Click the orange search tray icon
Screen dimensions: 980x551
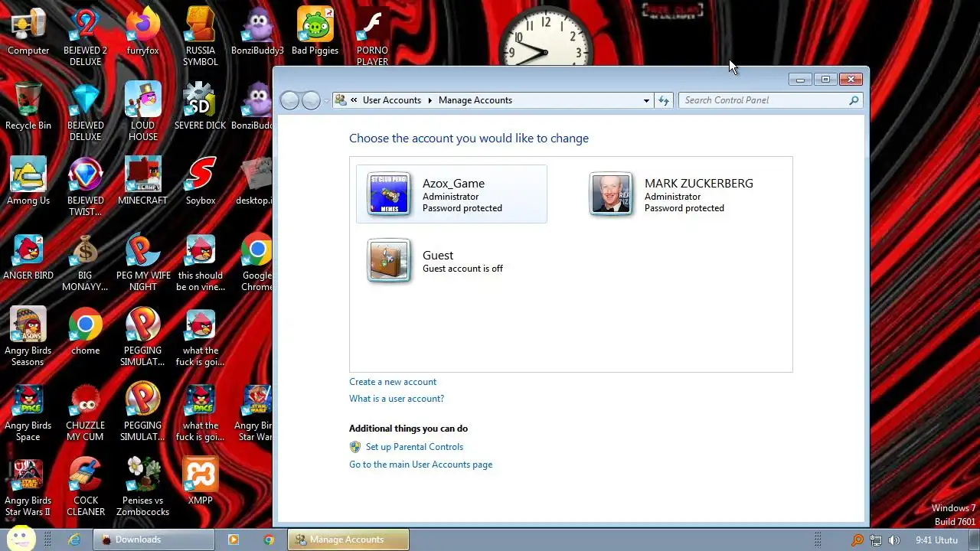tap(857, 540)
